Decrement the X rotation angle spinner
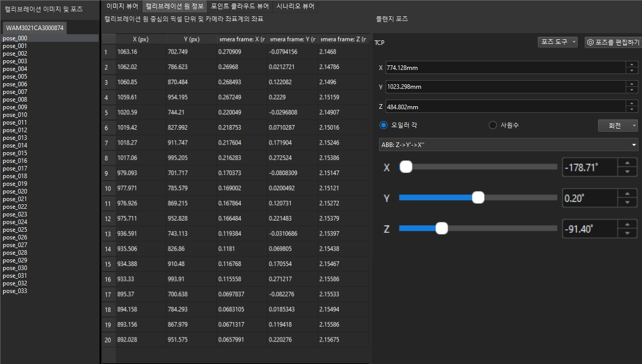 point(627,172)
